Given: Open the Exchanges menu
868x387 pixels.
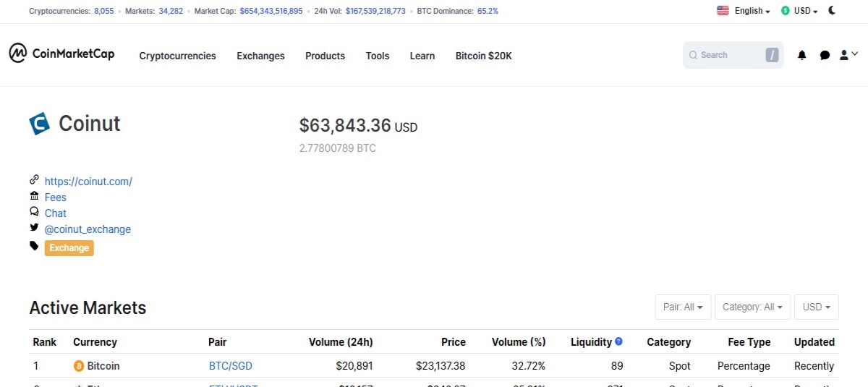Looking at the screenshot, I should point(260,56).
